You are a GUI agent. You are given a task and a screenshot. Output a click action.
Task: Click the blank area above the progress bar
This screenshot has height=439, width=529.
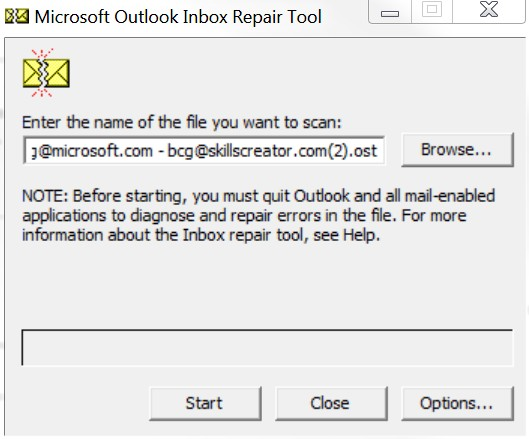[267, 287]
